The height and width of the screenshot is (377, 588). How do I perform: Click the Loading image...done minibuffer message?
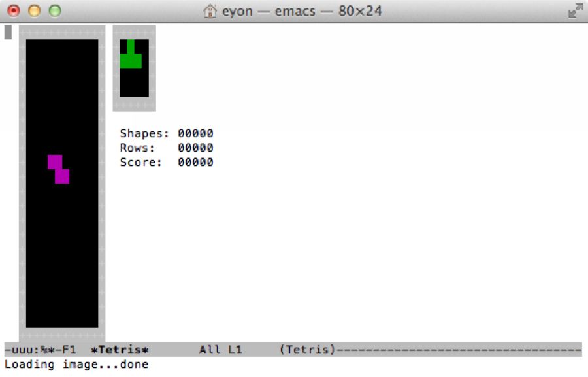point(74,364)
